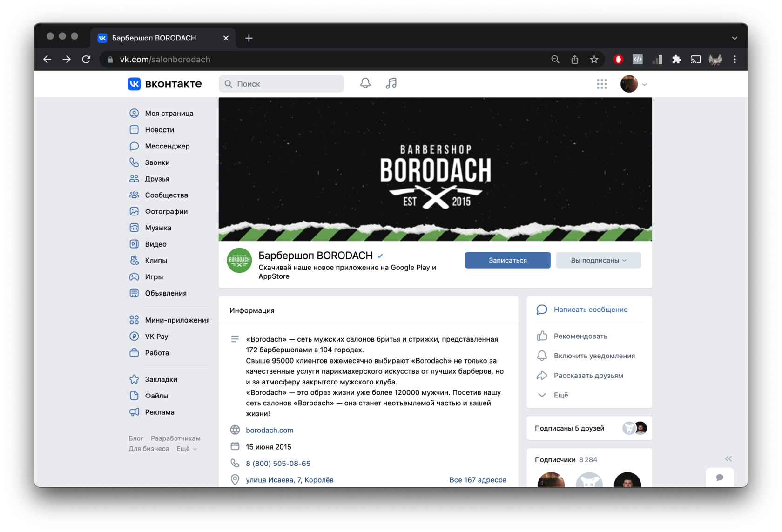Image resolution: width=782 pixels, height=532 pixels.
Task: Click the Звонки phone icon
Action: click(x=134, y=162)
